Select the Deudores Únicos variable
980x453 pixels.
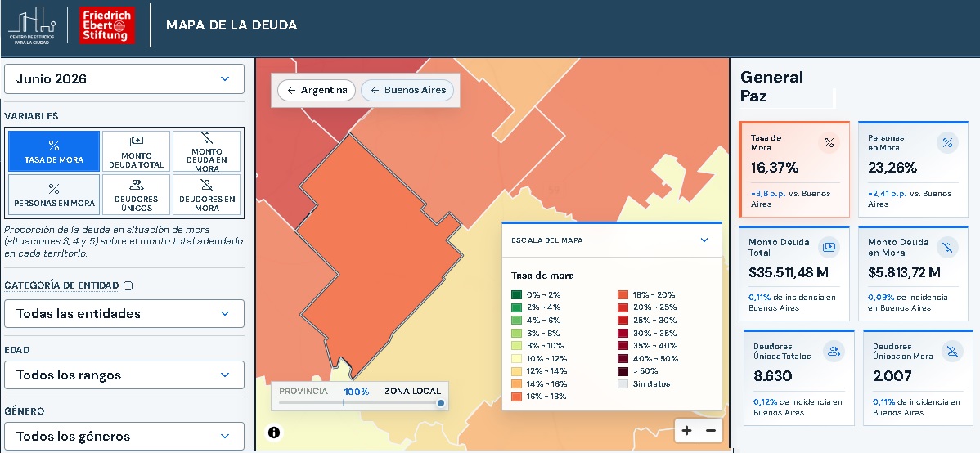(x=137, y=195)
